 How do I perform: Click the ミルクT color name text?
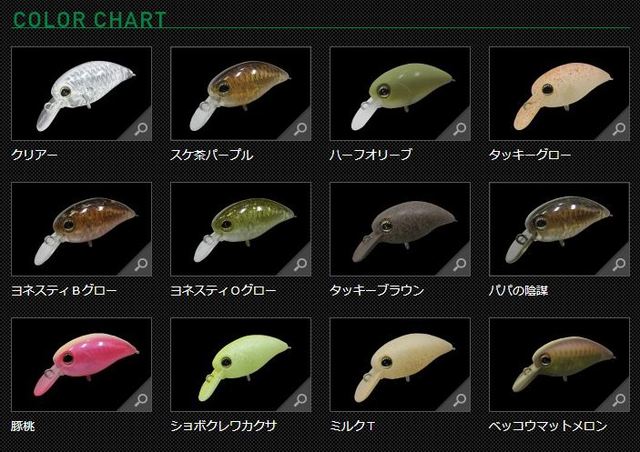click(x=352, y=426)
